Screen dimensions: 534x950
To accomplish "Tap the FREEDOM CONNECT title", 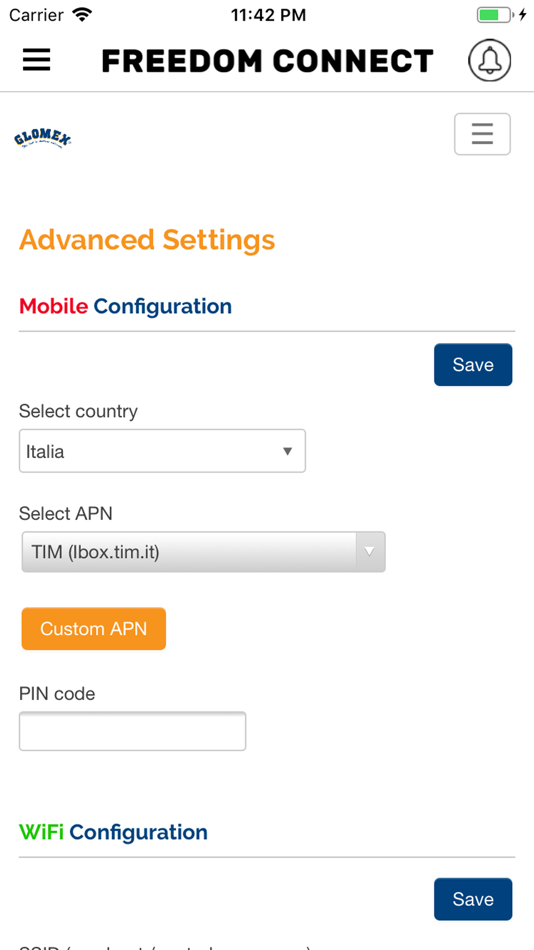I will pyautogui.click(x=267, y=61).
